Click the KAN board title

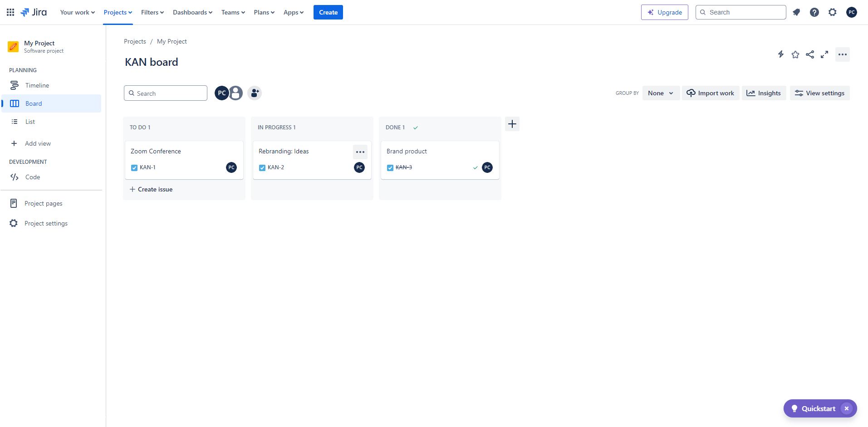tap(152, 62)
